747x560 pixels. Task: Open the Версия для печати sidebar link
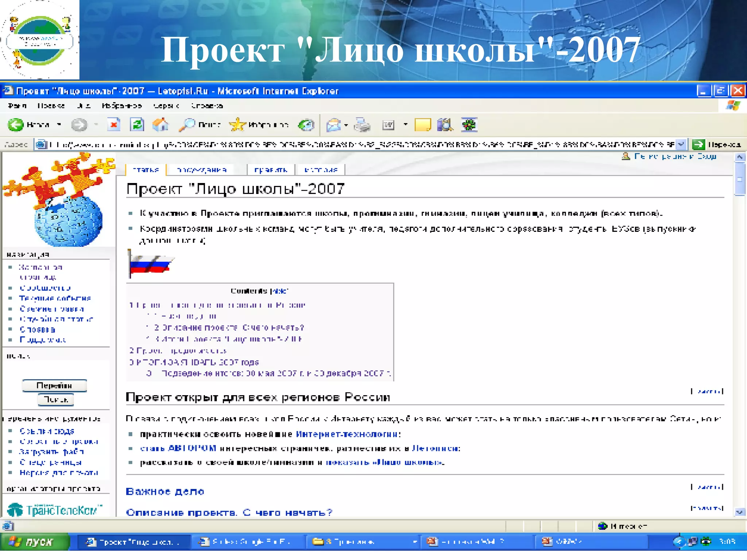click(58, 472)
